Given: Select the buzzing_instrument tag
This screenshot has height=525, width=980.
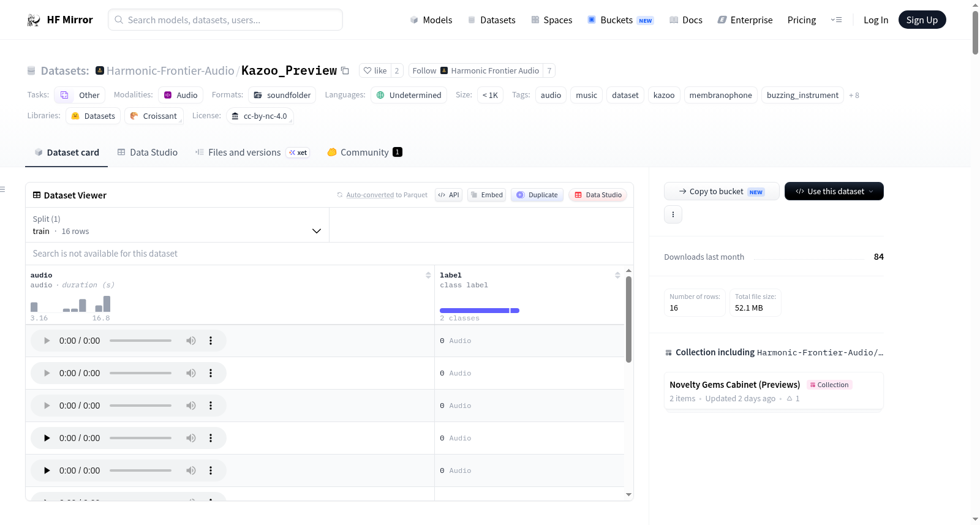Looking at the screenshot, I should pyautogui.click(x=802, y=96).
